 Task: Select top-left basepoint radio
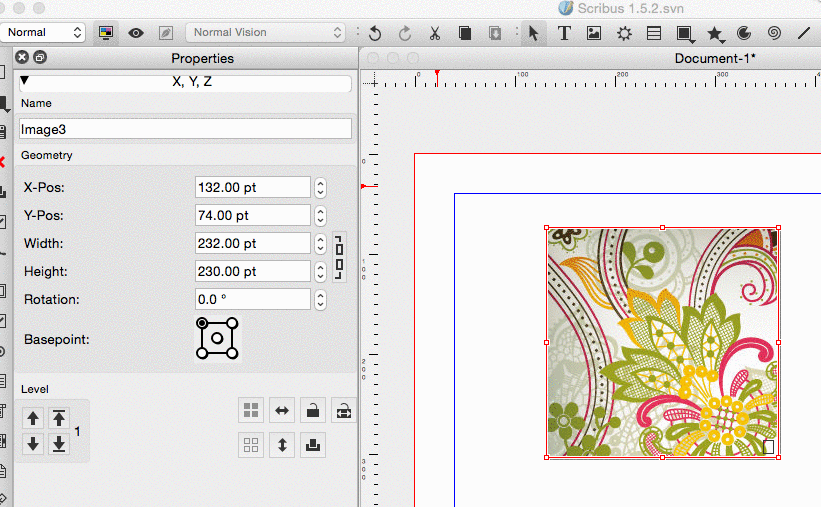click(203, 323)
